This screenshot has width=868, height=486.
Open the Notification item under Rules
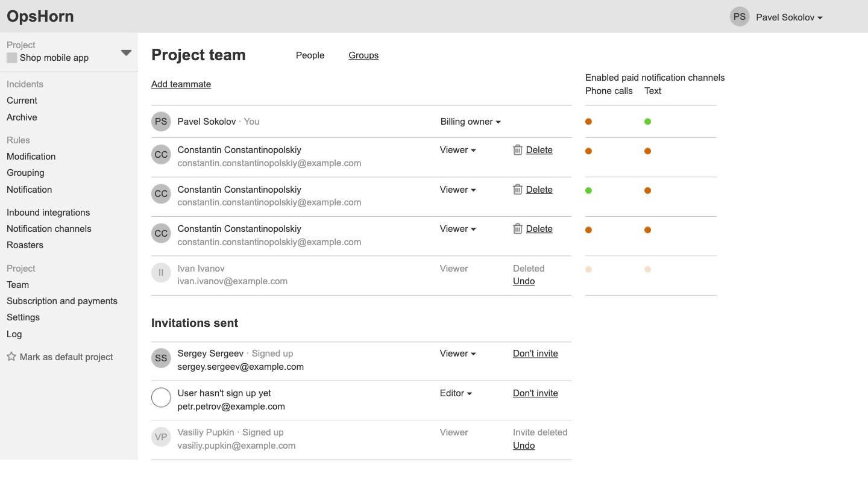pyautogui.click(x=29, y=190)
